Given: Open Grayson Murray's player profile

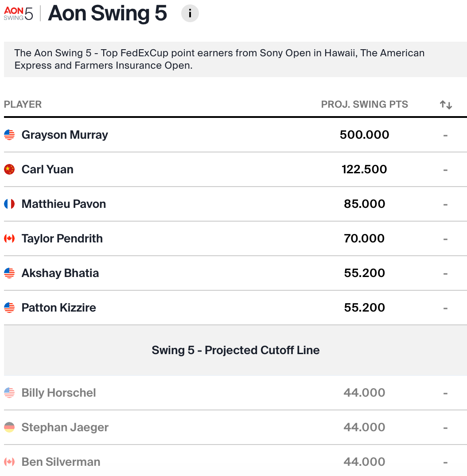Looking at the screenshot, I should (x=65, y=135).
